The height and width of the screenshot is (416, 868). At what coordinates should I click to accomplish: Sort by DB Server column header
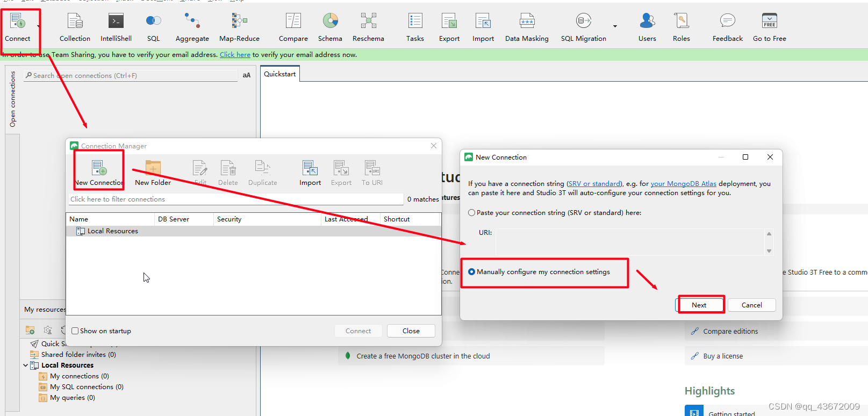[184, 219]
